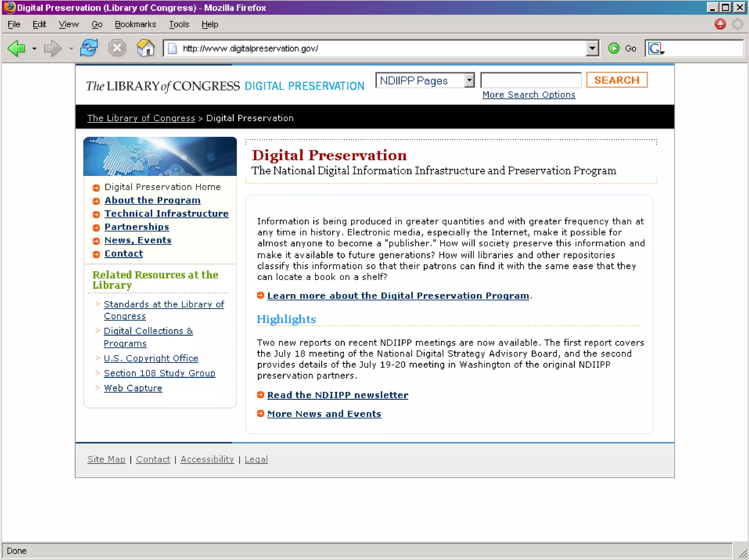
Task: Open the Google search engine selector
Action: pos(656,48)
